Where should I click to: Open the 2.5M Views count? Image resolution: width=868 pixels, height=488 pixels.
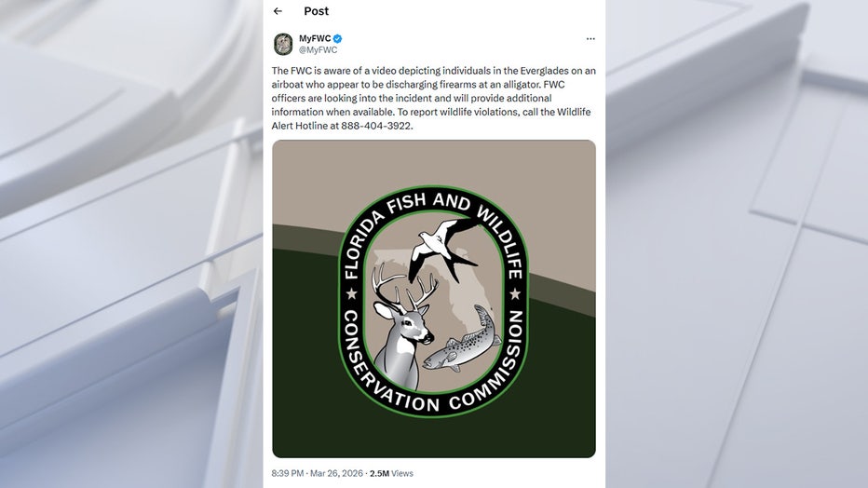coord(391,473)
